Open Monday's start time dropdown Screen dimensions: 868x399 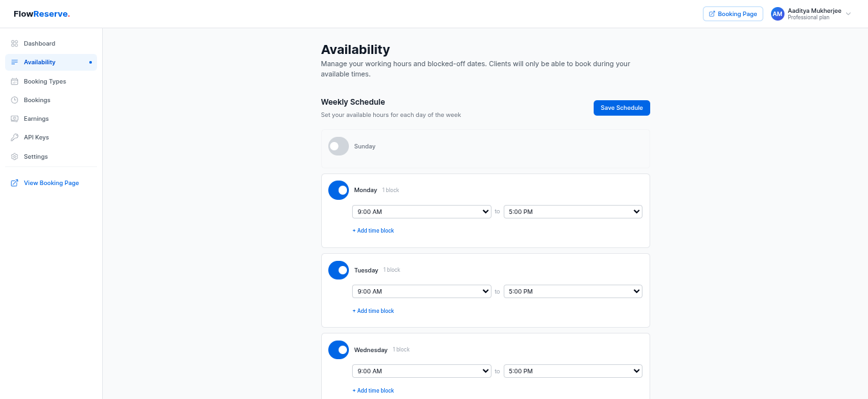(x=421, y=211)
